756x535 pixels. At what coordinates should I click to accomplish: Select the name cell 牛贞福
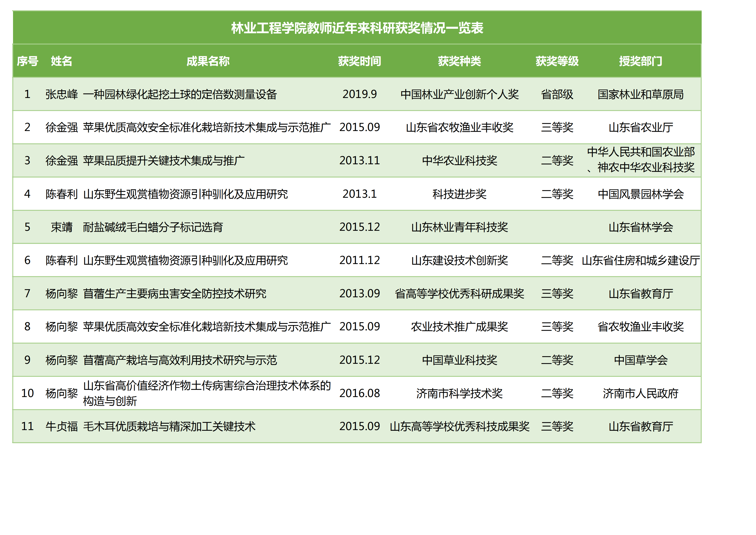pos(62,426)
